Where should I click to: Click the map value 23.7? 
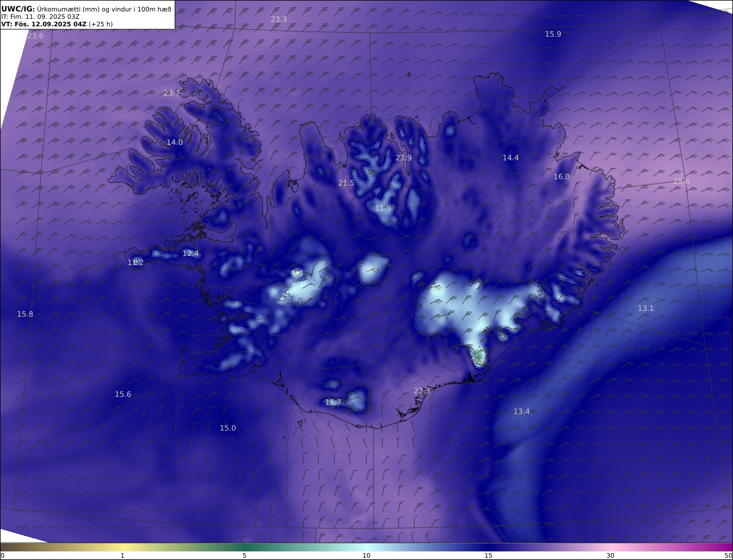click(171, 93)
